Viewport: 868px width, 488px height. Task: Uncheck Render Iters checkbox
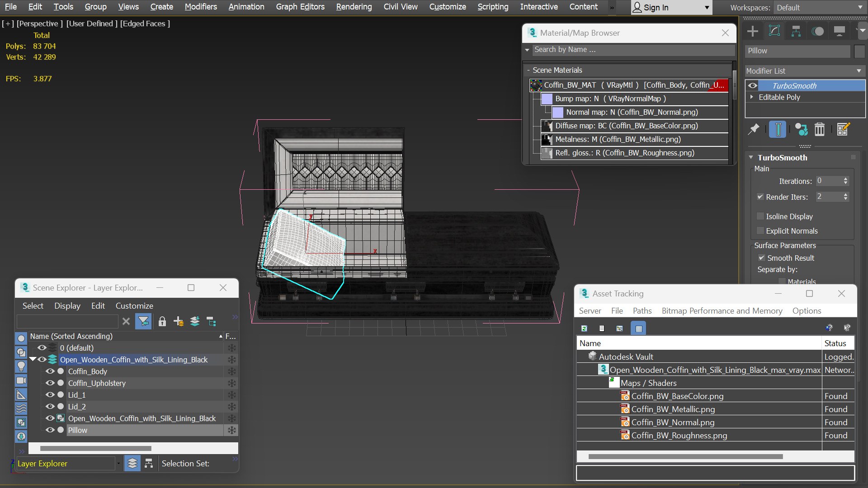(760, 197)
